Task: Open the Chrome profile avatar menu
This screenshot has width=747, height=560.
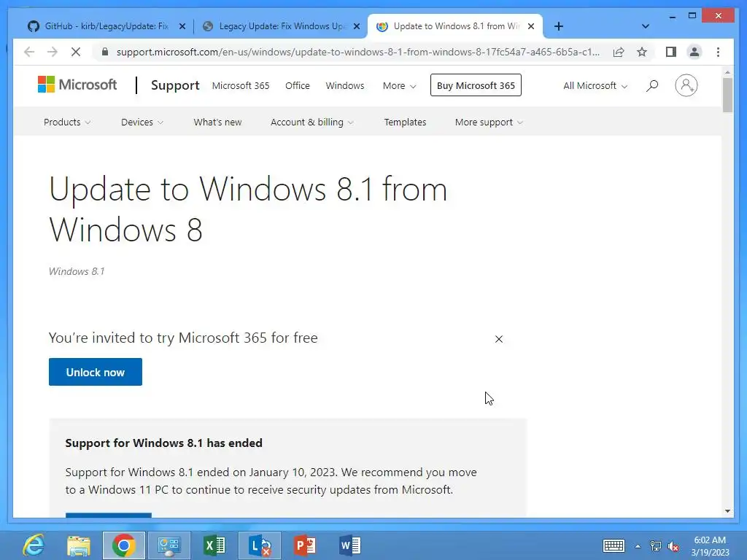Action: 694,52
